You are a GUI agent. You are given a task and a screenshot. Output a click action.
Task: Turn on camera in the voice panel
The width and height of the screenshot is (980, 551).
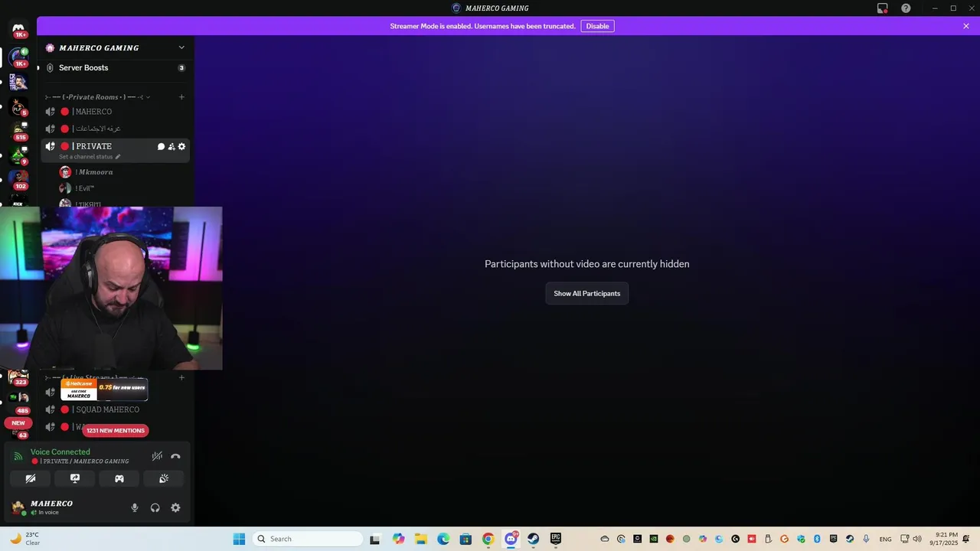point(31,478)
